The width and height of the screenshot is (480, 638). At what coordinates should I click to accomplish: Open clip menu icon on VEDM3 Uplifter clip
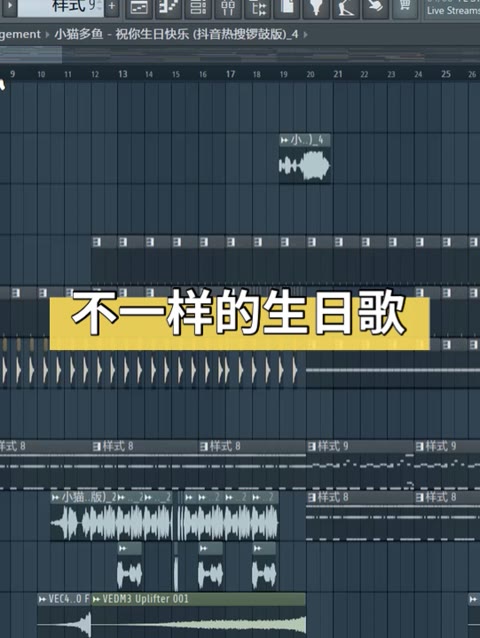pyautogui.click(x=97, y=599)
